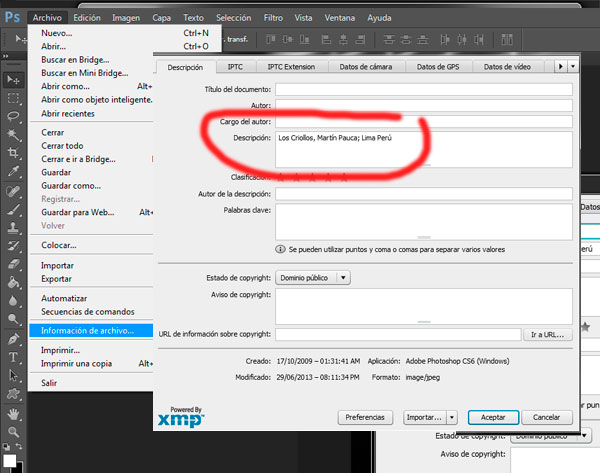Choose Información de archivo in the menu
This screenshot has height=473, width=600.
tap(91, 331)
